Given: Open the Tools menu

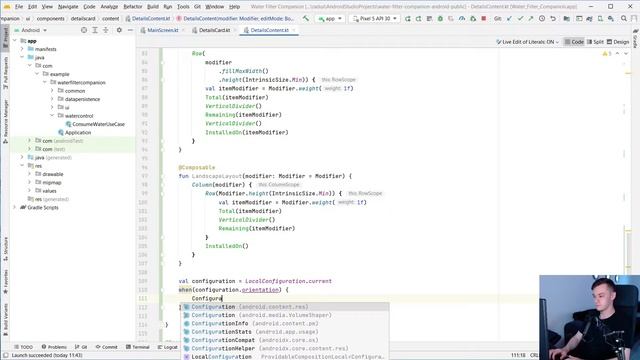Looking at the screenshot, I should (x=183, y=7).
